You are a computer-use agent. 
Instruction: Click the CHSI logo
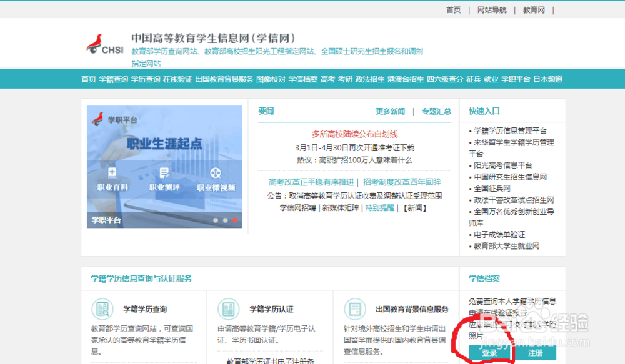pyautogui.click(x=105, y=44)
